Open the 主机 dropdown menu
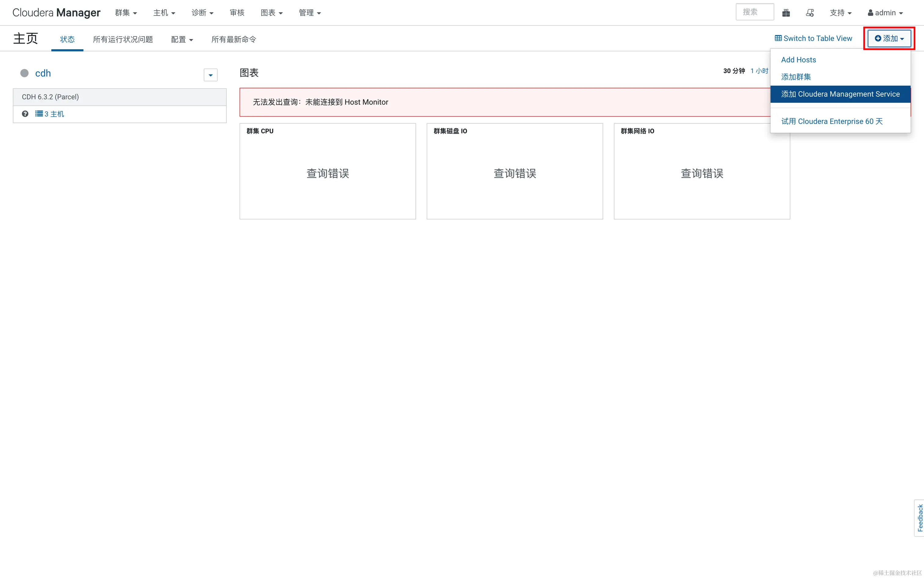The height and width of the screenshot is (578, 924). tap(164, 13)
